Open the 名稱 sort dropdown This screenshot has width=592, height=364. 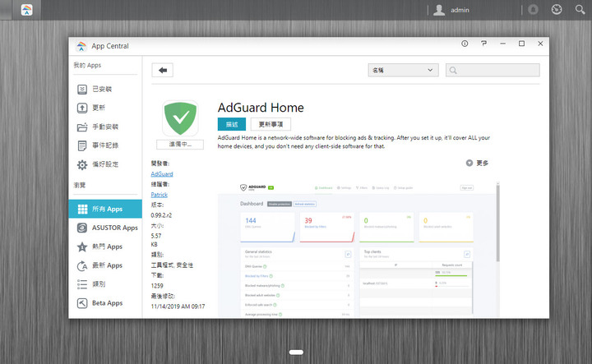[403, 70]
